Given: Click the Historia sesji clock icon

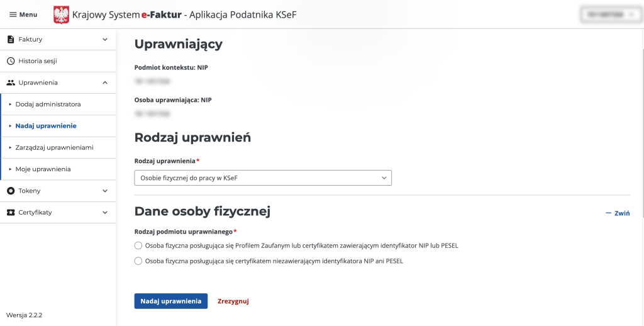Looking at the screenshot, I should (11, 61).
